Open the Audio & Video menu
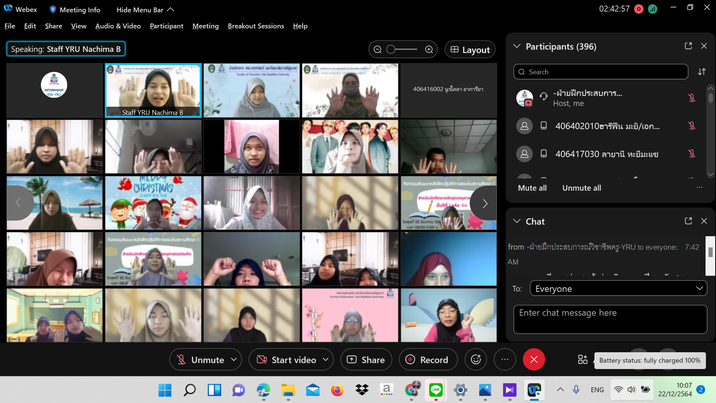The width and height of the screenshot is (716, 403). click(118, 26)
